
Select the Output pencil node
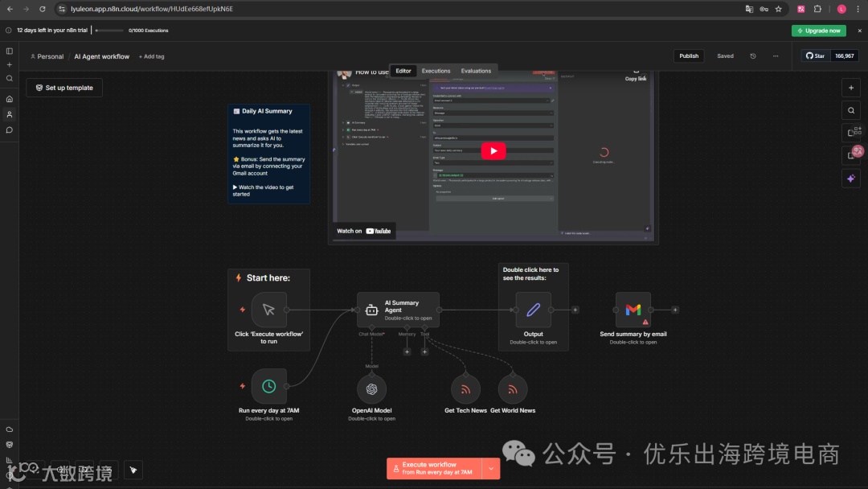533,310
